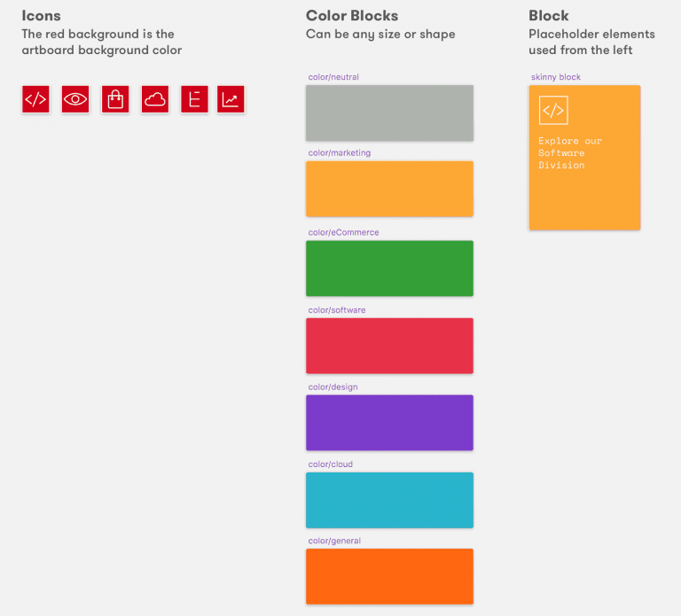The width and height of the screenshot is (681, 616).
Task: Click the code icon inside the skinny block
Action: [x=552, y=110]
